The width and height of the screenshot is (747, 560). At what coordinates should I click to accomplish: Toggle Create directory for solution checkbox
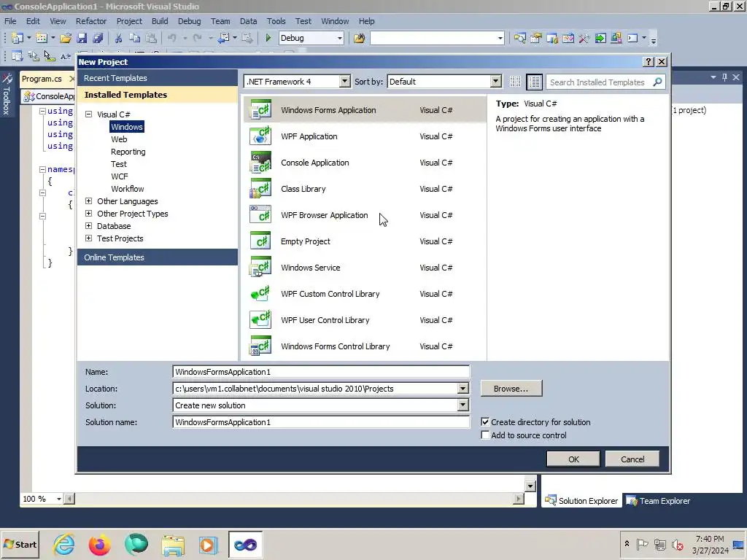(485, 422)
